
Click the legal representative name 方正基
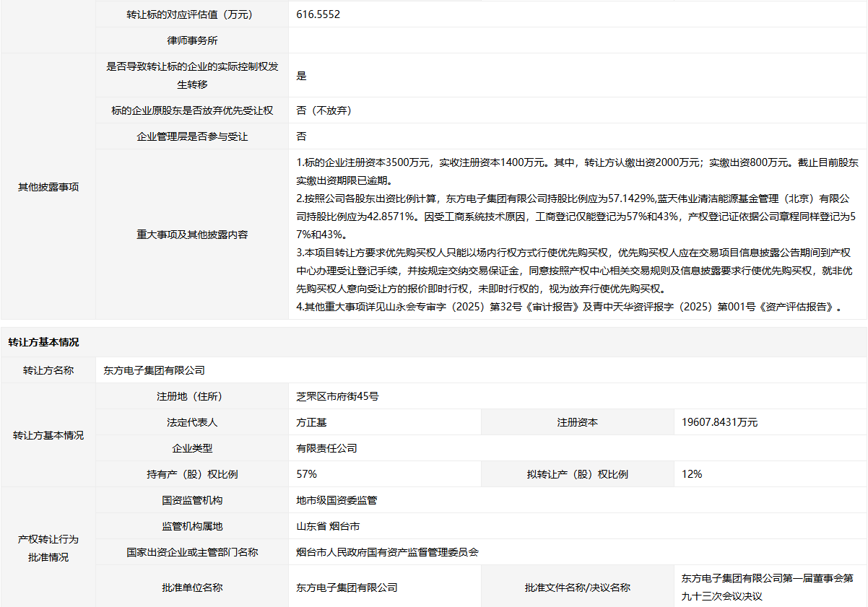(x=311, y=422)
